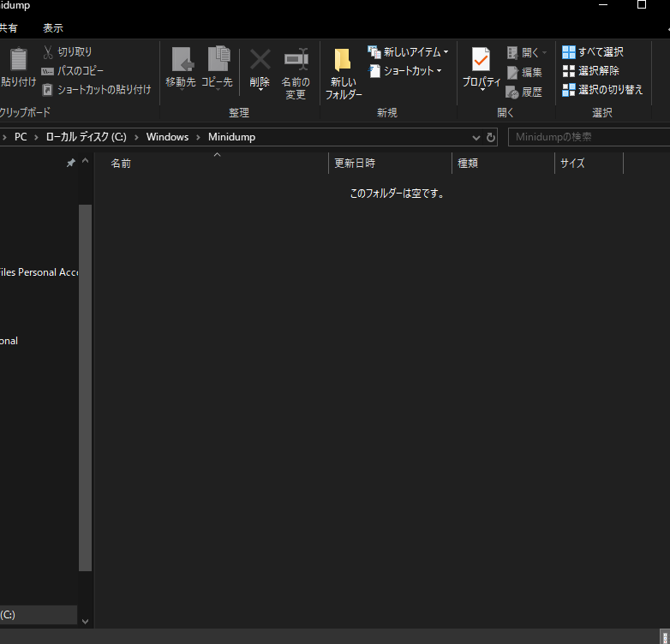Click 名前の変更 rename icon
The width and height of the screenshot is (670, 644).
[296, 59]
